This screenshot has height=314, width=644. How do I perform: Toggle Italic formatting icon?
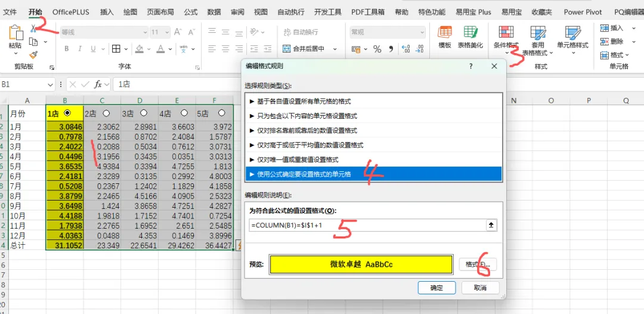(80, 49)
